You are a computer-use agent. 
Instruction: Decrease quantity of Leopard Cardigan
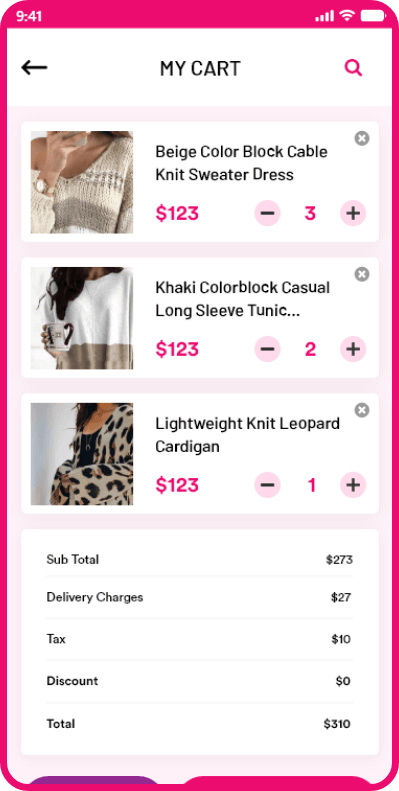point(267,485)
